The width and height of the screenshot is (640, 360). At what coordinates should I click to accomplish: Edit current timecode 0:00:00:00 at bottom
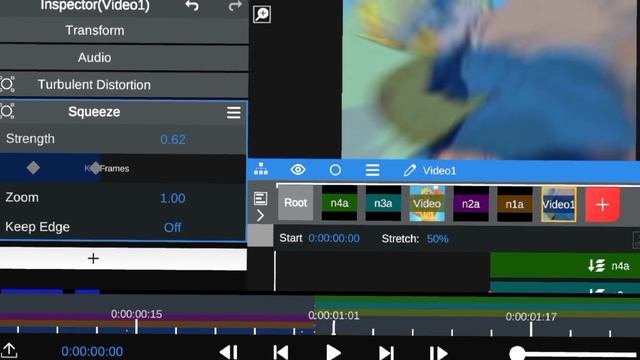click(x=92, y=351)
